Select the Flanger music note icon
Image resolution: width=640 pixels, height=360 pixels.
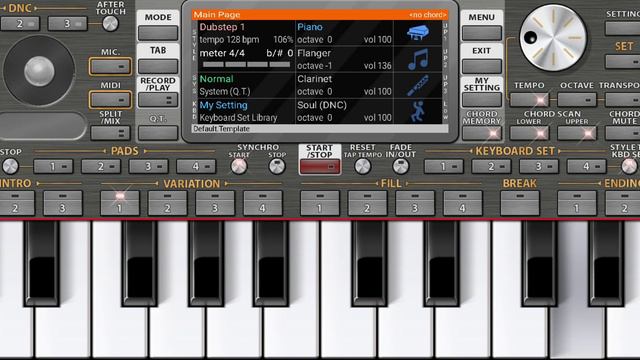[x=418, y=59]
